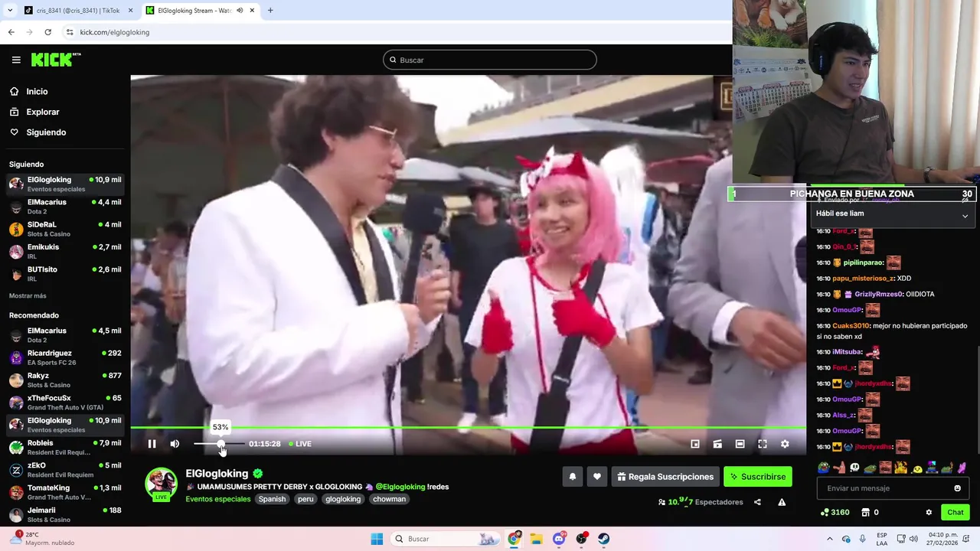Click the Buscar search field on Kick
980x551 pixels.
490,60
